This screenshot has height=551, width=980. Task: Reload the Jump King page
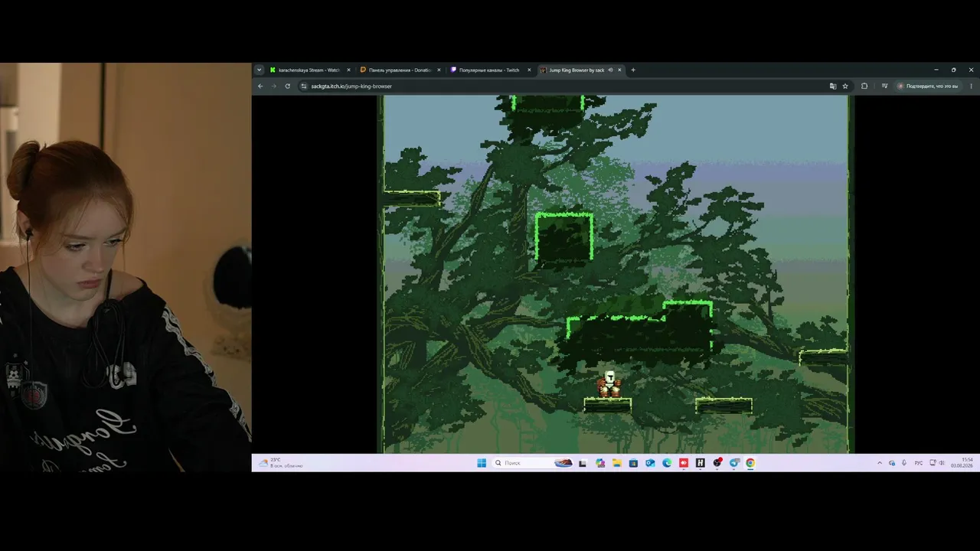pos(287,86)
